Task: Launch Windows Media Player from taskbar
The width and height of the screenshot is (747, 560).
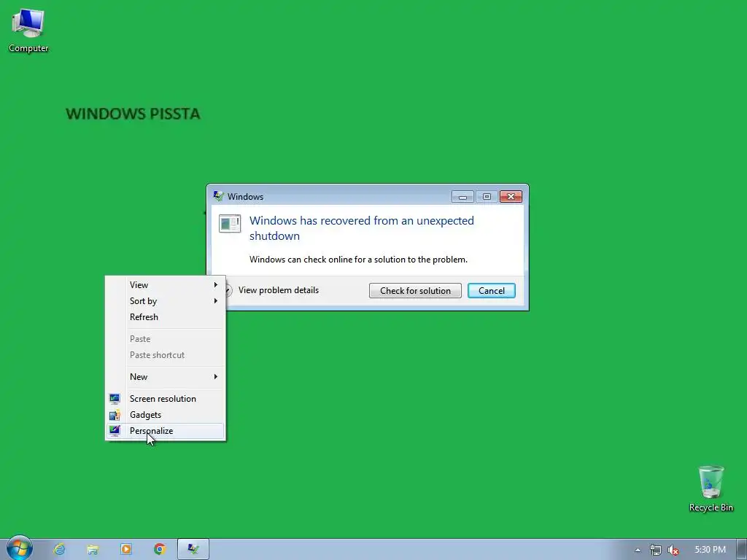Action: (x=126, y=549)
